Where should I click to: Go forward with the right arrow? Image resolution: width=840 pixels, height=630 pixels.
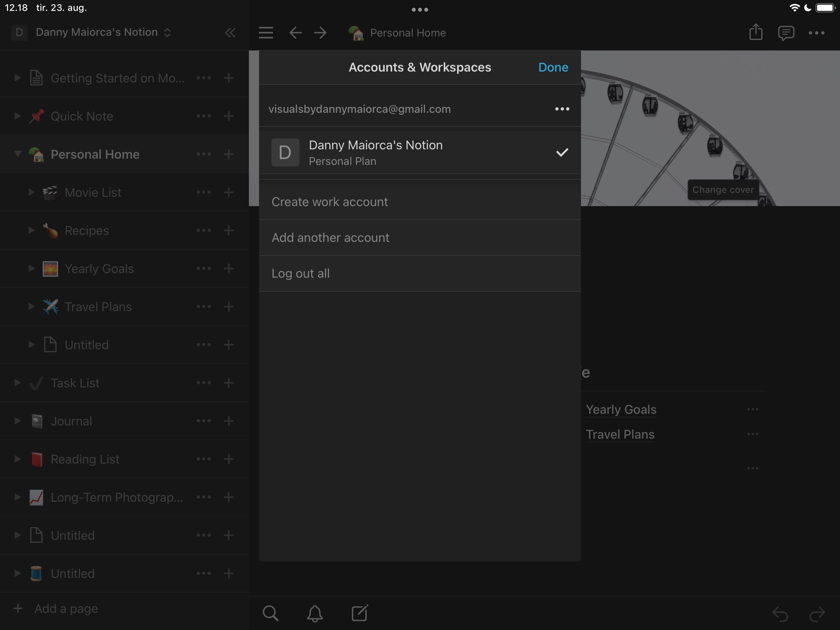(x=320, y=33)
